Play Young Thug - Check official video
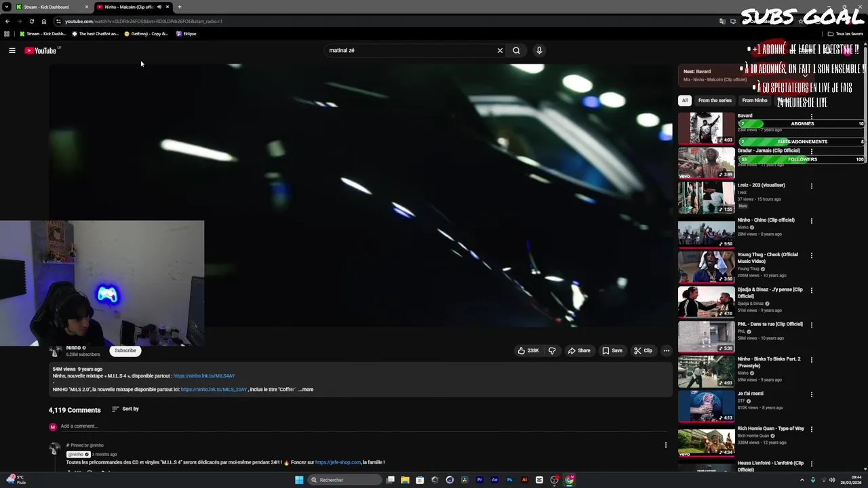 pos(706,267)
